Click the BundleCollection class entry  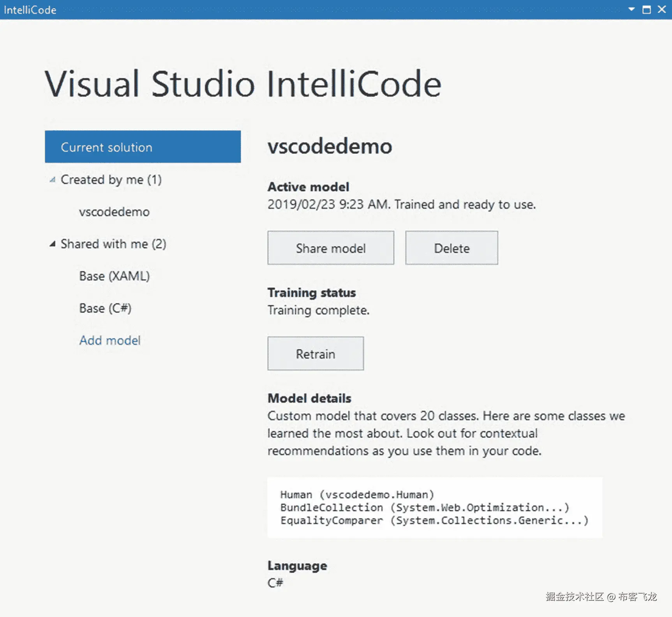pos(425,508)
